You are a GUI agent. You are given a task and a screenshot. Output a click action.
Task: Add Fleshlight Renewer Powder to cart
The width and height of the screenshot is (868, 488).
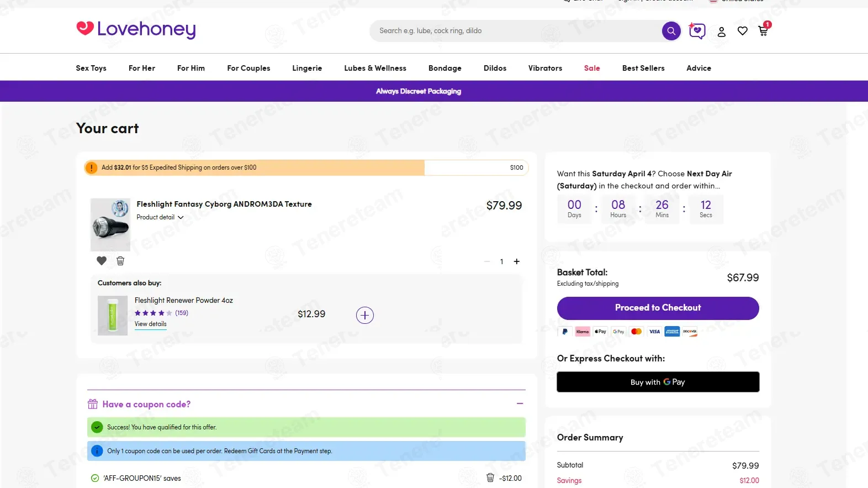pos(364,315)
